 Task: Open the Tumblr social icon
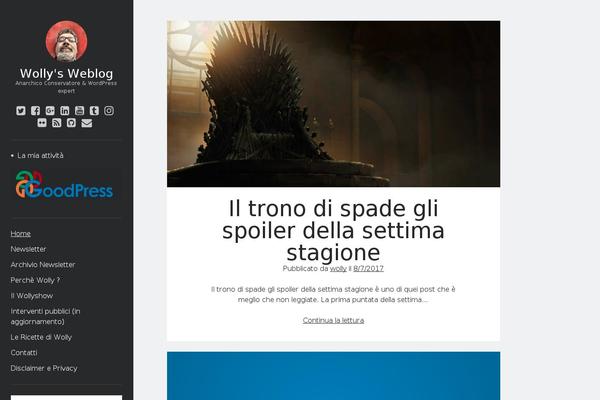(94, 111)
